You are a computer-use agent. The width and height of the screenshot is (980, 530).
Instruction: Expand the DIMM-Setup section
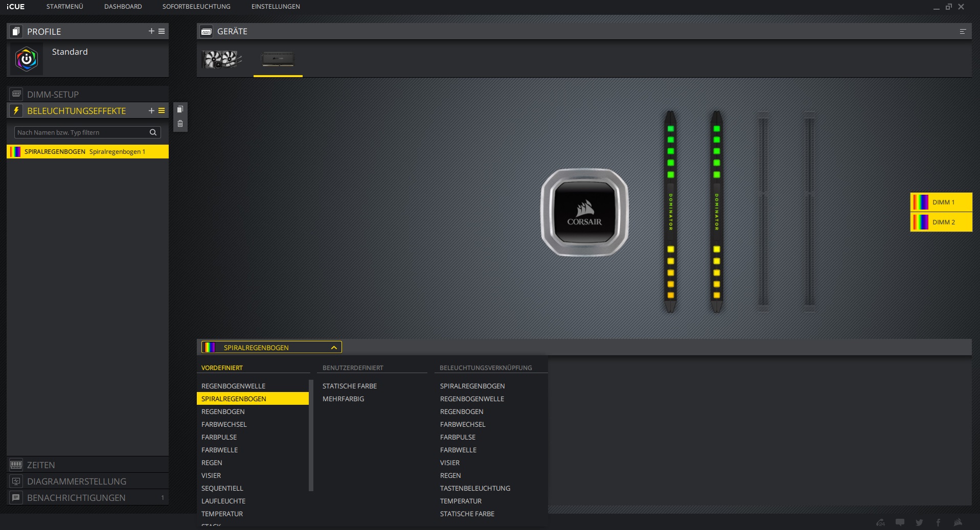pos(53,95)
